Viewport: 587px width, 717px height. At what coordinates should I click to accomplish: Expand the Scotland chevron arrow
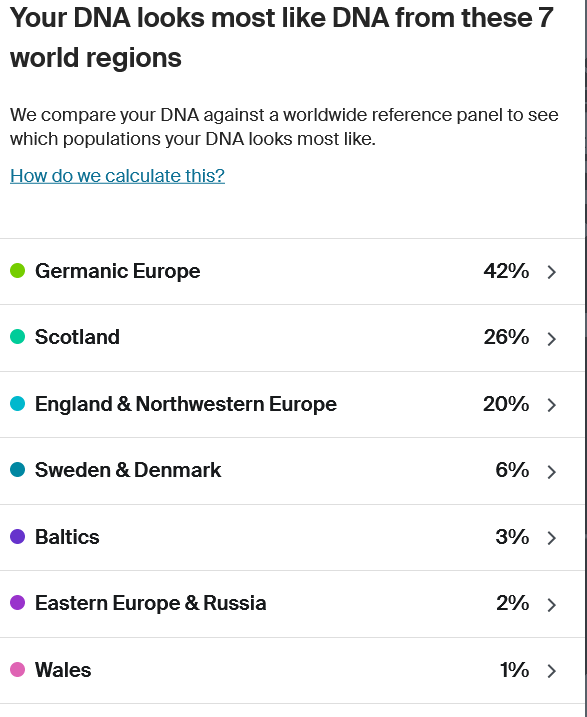click(x=552, y=339)
